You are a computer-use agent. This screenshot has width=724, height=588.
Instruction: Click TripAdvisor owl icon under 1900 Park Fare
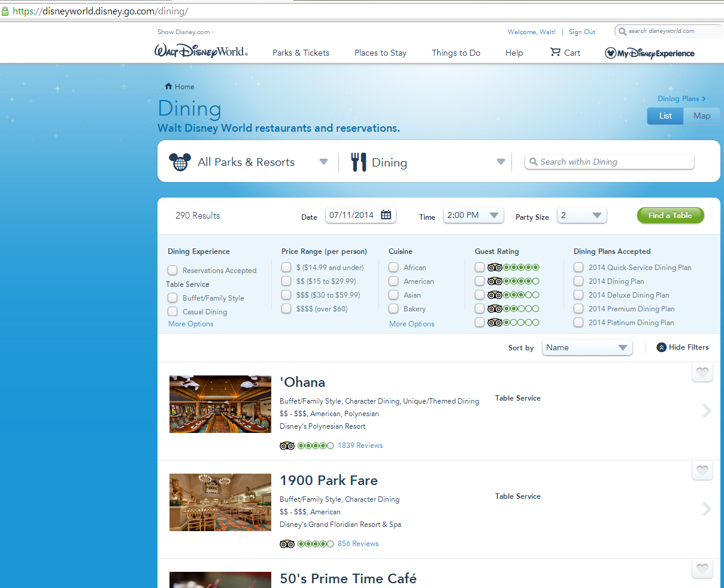[x=287, y=544]
